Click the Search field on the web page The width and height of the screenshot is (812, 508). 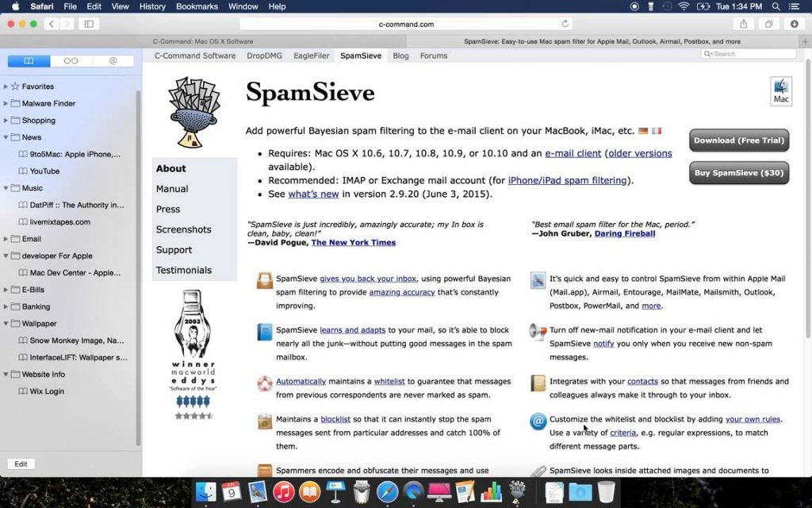point(749,54)
